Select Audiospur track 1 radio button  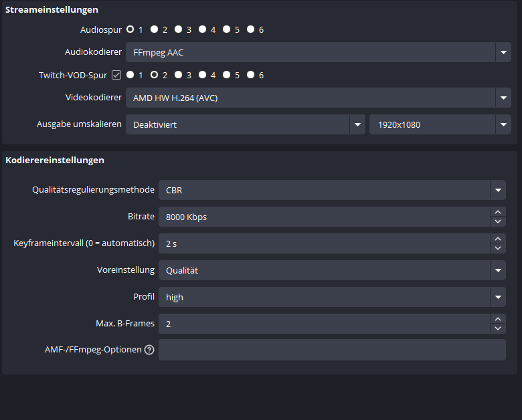[x=130, y=29]
